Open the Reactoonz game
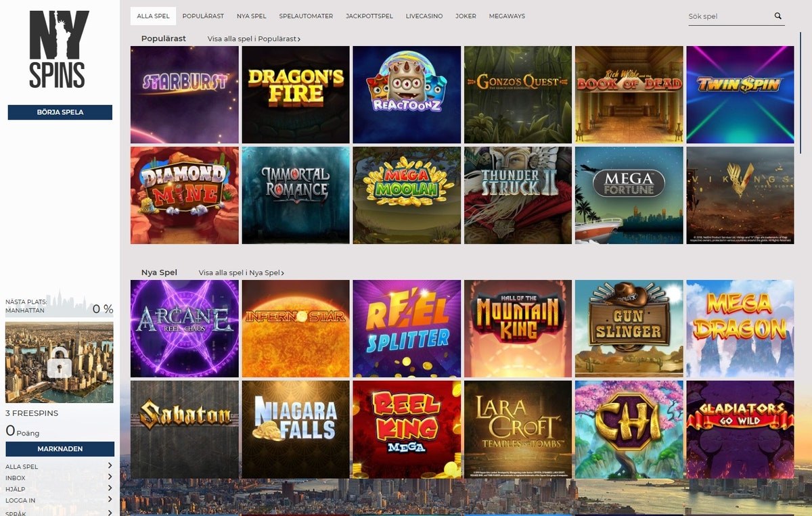 point(407,94)
